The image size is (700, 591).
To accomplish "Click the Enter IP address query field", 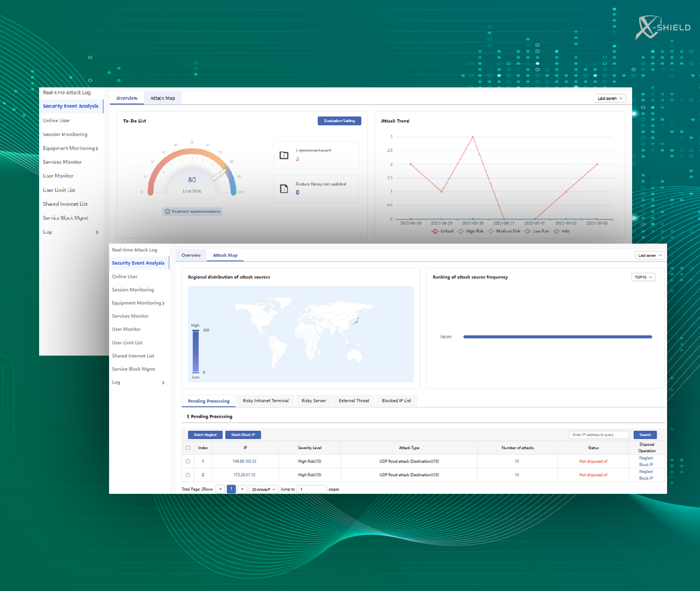I will click(599, 435).
